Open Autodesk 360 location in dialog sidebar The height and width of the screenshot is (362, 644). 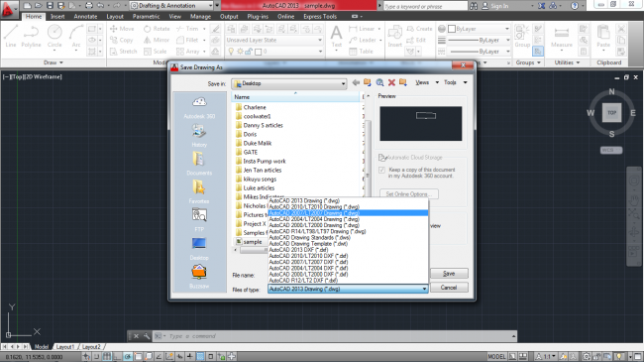pos(199,108)
